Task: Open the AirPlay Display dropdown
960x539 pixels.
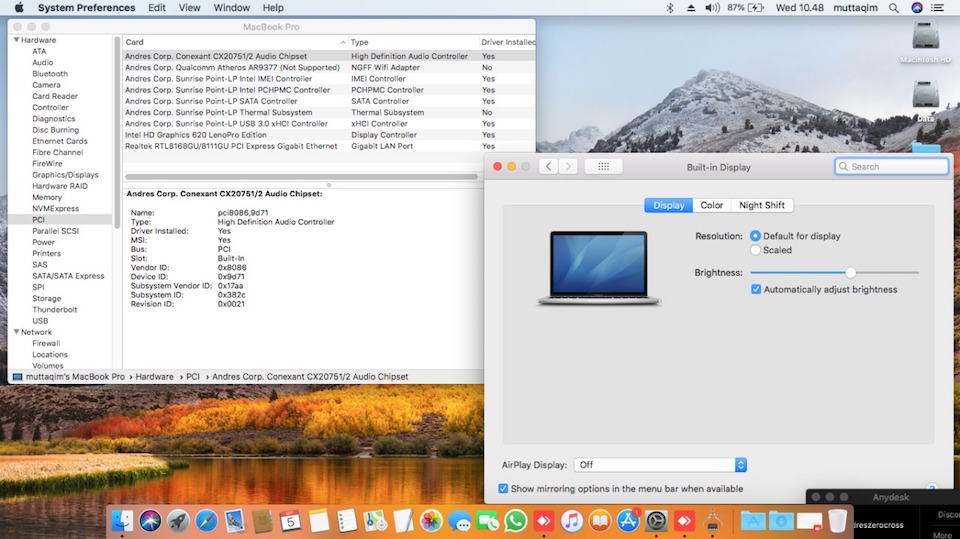Action: [661, 465]
